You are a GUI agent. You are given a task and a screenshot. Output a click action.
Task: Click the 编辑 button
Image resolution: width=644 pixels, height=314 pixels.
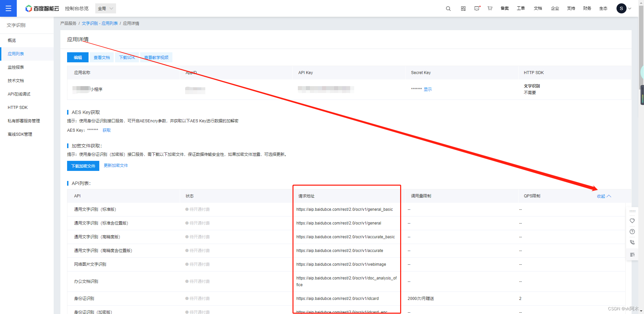pos(78,57)
